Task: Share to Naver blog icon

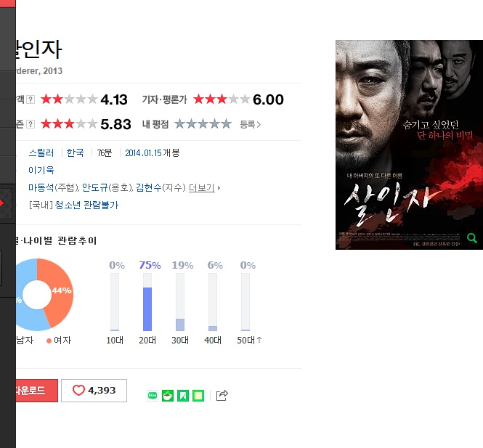Action: [x=153, y=396]
